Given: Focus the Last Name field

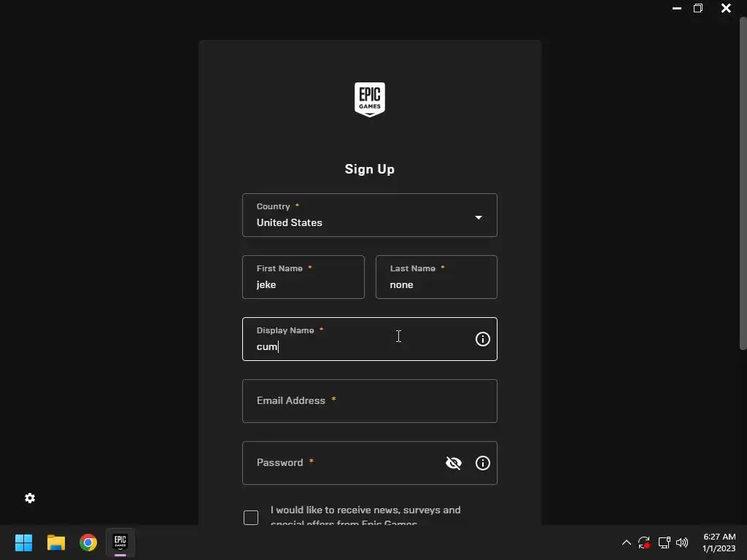Looking at the screenshot, I should pyautogui.click(x=436, y=277).
